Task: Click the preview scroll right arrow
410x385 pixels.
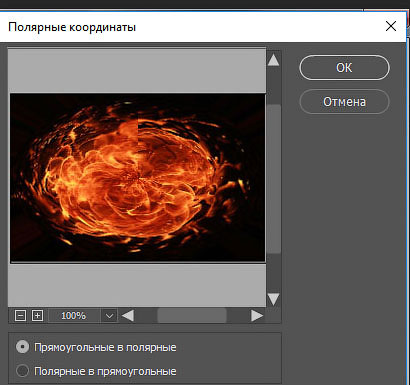Action: coord(256,316)
